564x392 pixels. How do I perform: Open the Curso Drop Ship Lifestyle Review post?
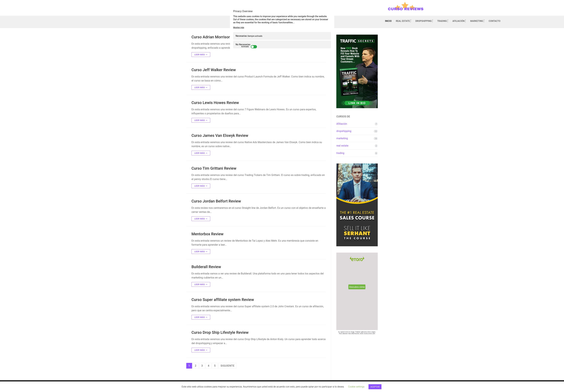tap(220, 332)
